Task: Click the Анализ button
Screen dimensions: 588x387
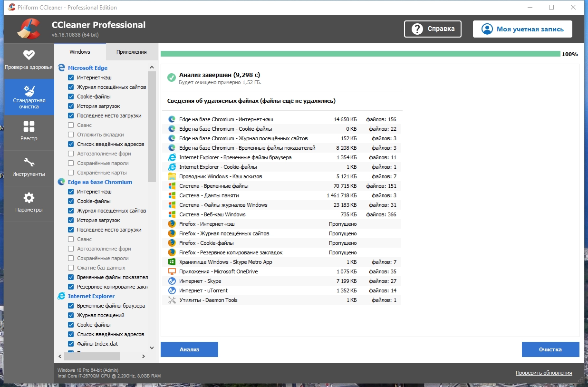Action: 189,349
